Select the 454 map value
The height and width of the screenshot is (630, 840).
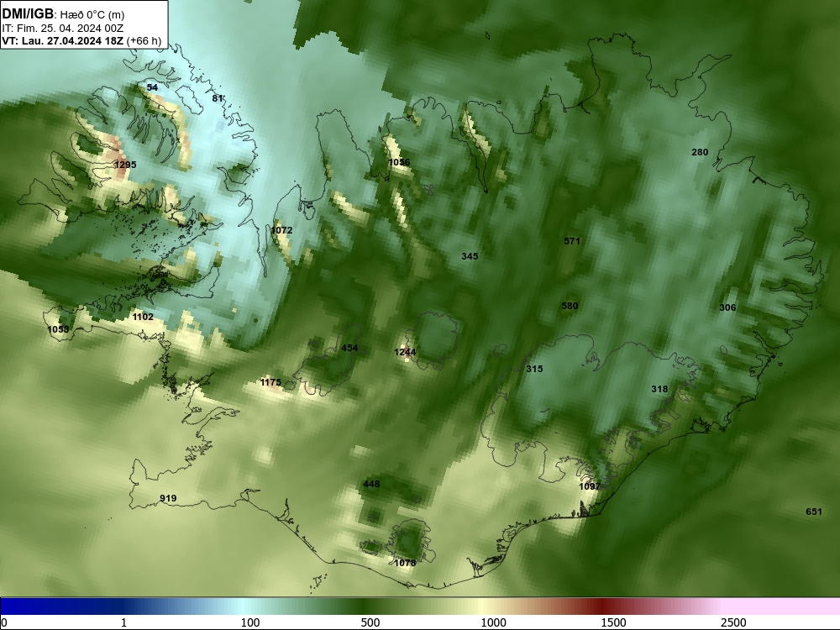[349, 349]
